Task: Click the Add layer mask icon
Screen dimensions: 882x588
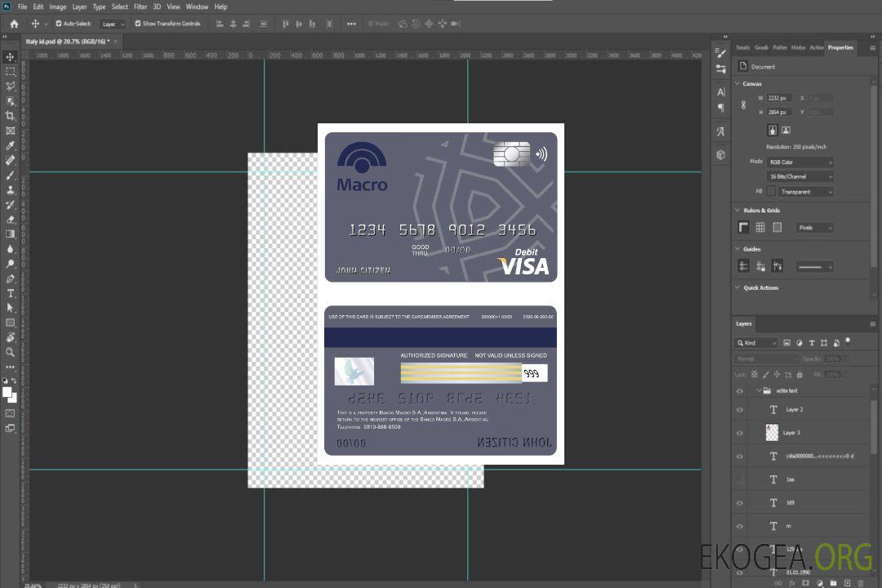Action: (805, 583)
